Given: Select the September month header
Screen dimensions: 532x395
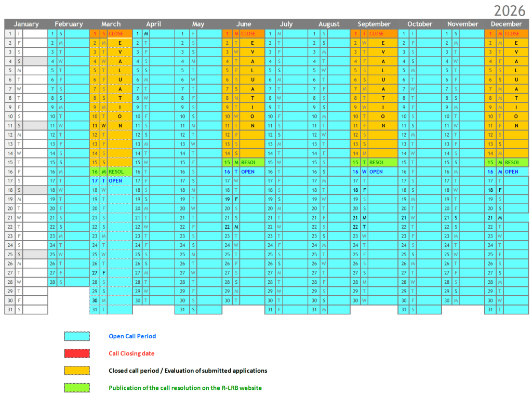Looking at the screenshot, I should [374, 24].
